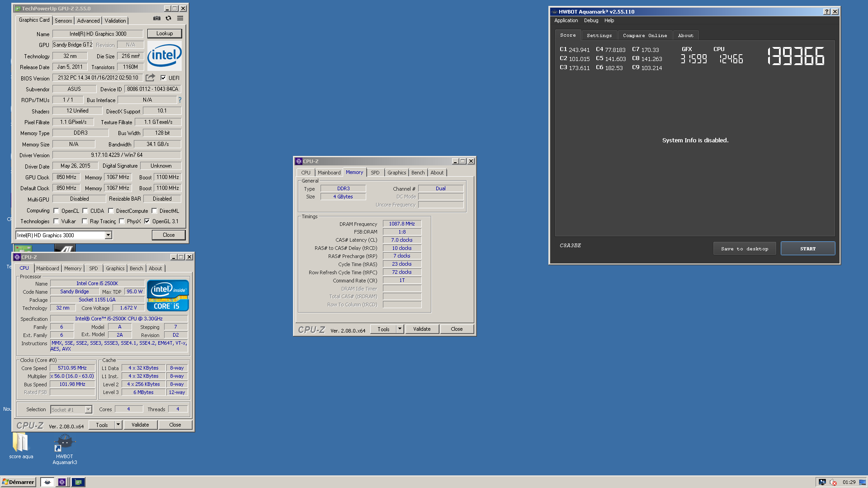
Task: Expand the Tools dropdown arrow in the CPU-Z Memory window
Action: 400,329
